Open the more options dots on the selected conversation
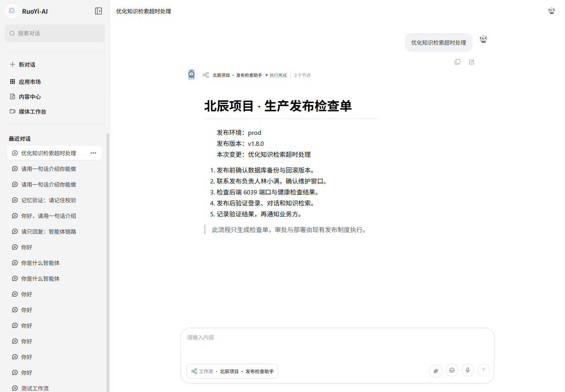The height and width of the screenshot is (392, 565). (93, 153)
